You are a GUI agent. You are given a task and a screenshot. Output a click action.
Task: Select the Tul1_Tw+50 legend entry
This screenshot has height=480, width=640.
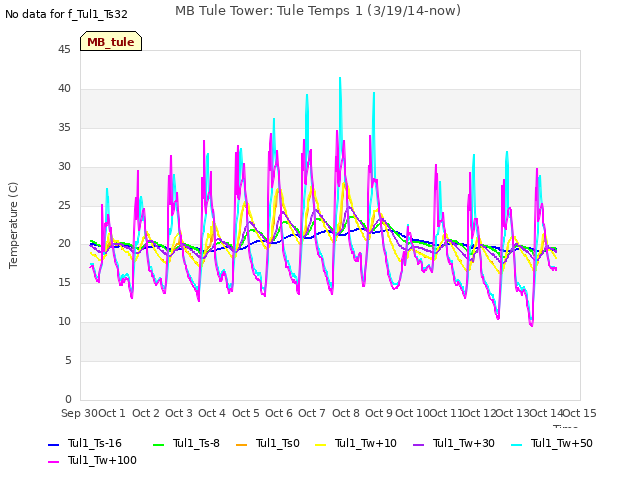pos(552,443)
